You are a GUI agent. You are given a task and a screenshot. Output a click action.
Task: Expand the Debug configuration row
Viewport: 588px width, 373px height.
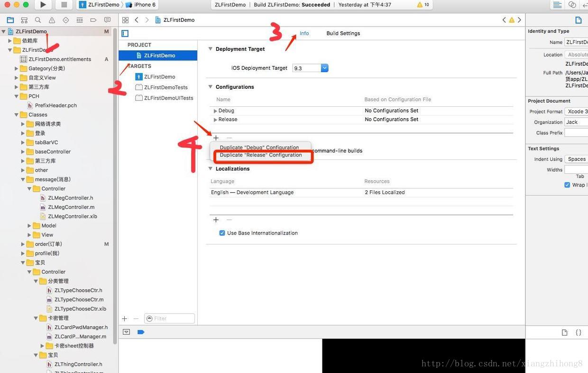coord(215,111)
